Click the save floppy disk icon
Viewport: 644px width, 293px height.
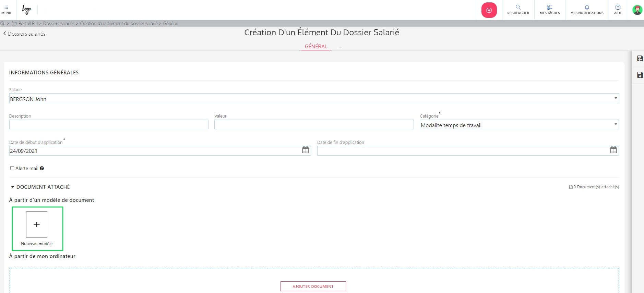click(x=640, y=75)
